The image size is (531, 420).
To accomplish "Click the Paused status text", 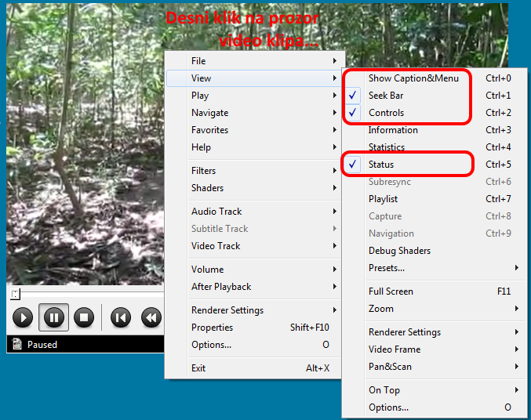I will tap(42, 345).
